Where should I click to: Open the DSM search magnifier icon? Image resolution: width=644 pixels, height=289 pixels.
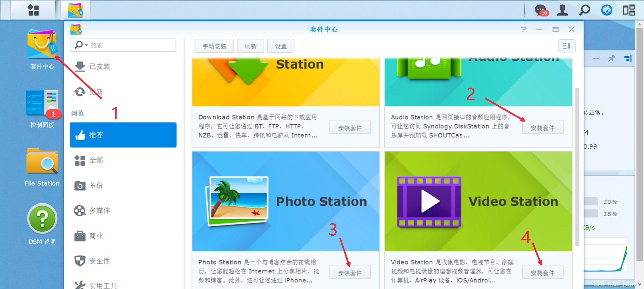584,10
